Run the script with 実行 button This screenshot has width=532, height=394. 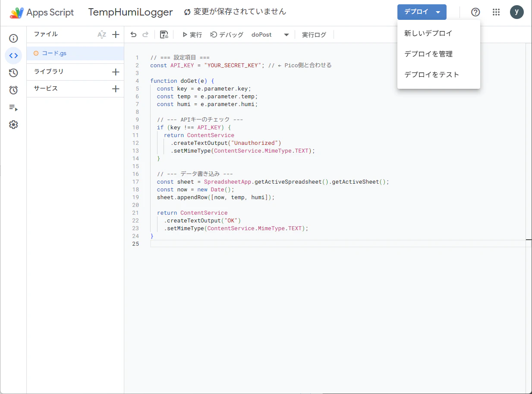(192, 34)
